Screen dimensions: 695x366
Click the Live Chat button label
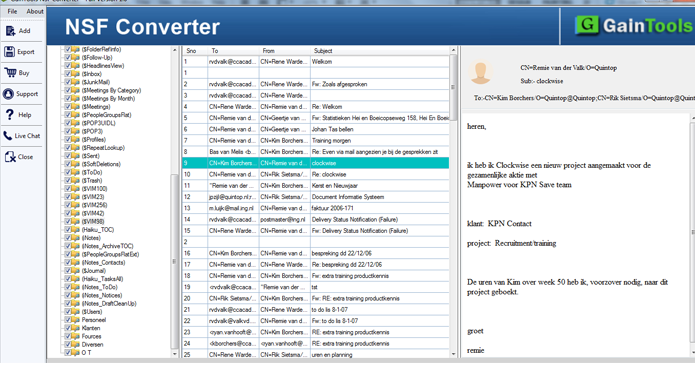click(x=27, y=136)
